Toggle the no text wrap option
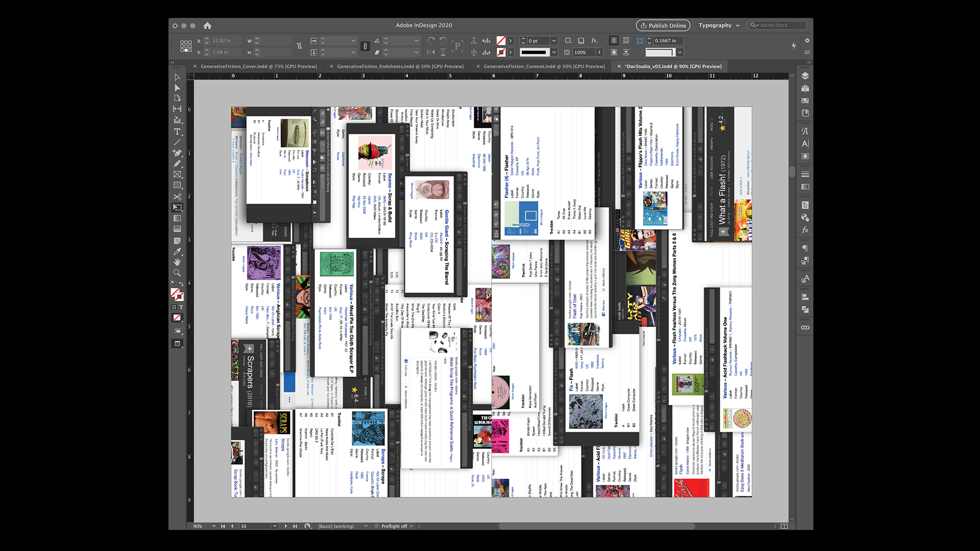This screenshot has height=551, width=980. pos(614,40)
